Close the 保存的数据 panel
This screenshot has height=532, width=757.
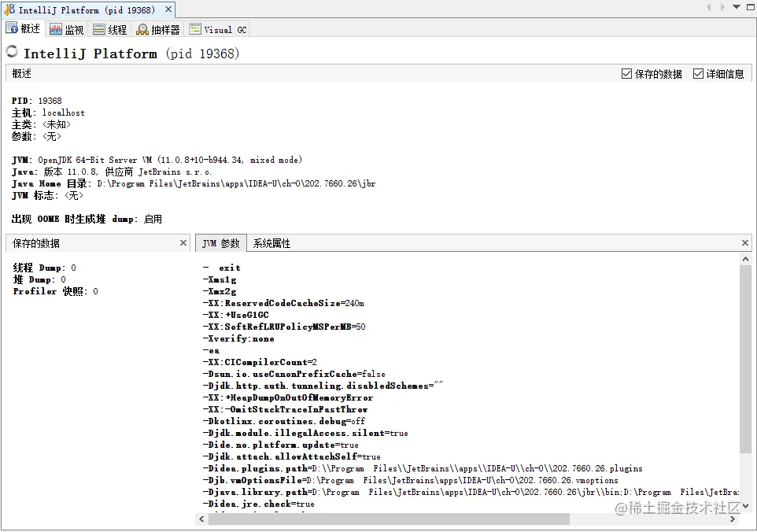pos(183,243)
